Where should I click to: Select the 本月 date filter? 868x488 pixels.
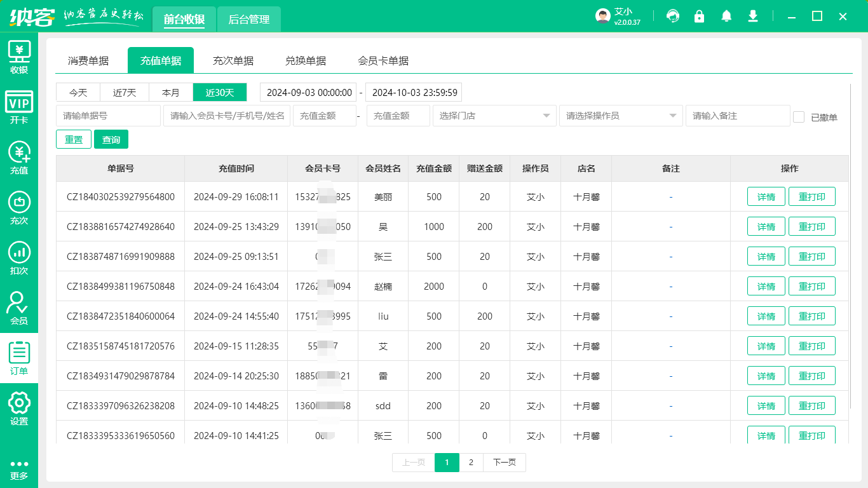[171, 92]
